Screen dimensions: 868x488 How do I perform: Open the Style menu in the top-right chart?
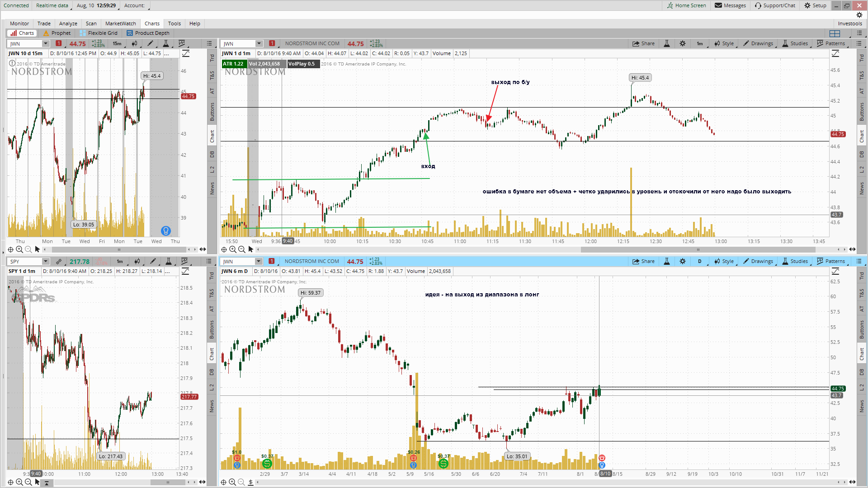click(724, 44)
